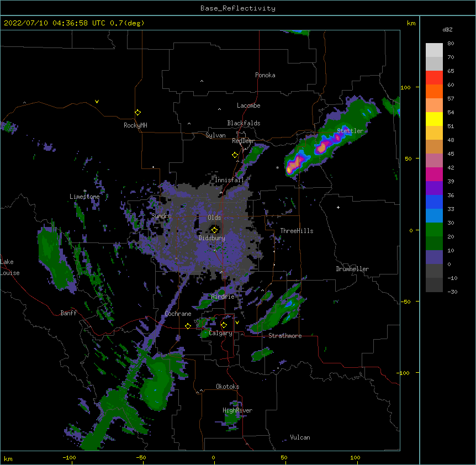Click the slate-blue 0-10 dBZ legend swatch
The height and width of the screenshot is (465, 476).
434,257
